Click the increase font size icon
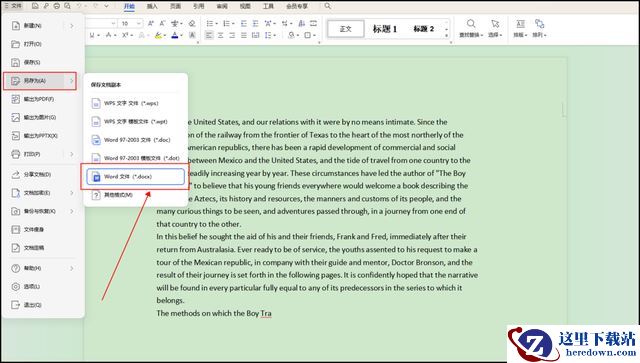Viewport: 640px width, 363px height. coord(151,24)
